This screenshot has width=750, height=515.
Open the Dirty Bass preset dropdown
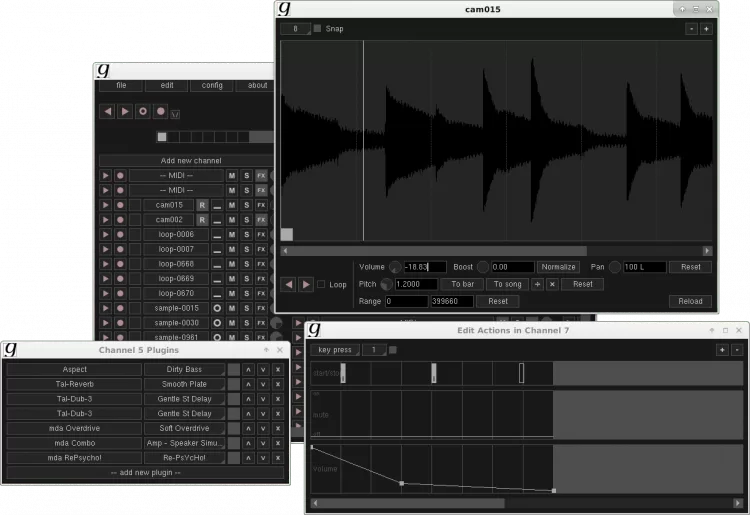(x=184, y=369)
